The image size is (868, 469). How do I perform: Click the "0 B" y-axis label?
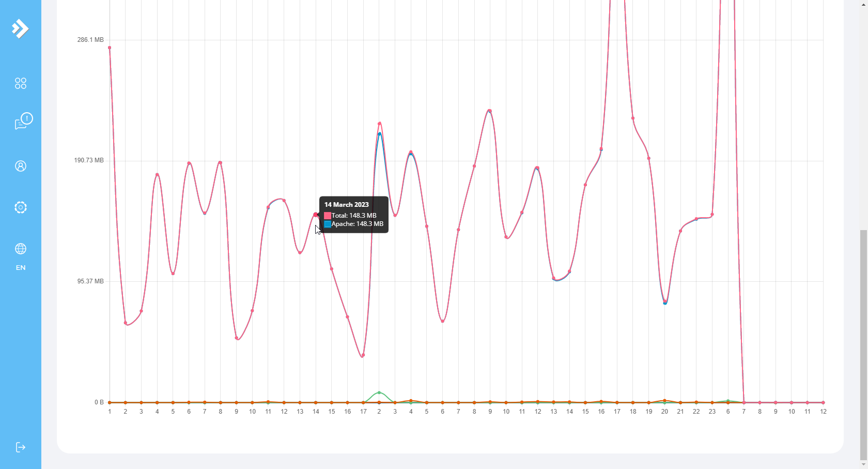(x=99, y=402)
